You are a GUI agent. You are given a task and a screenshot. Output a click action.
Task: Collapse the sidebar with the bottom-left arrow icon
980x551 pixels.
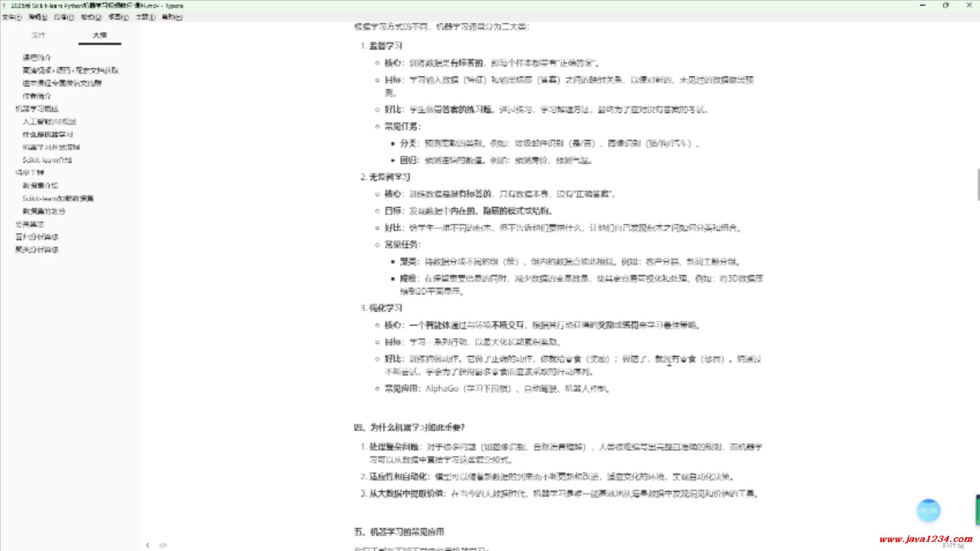[x=148, y=545]
